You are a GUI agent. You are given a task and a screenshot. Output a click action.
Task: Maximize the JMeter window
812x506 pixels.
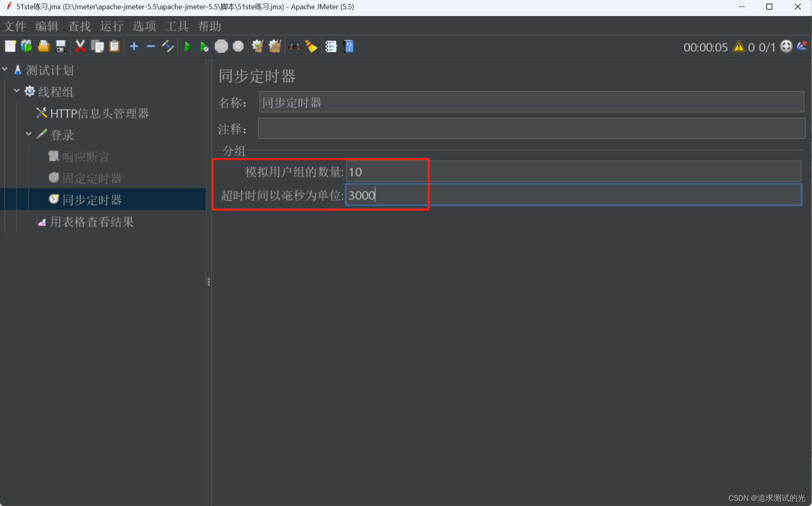point(769,7)
